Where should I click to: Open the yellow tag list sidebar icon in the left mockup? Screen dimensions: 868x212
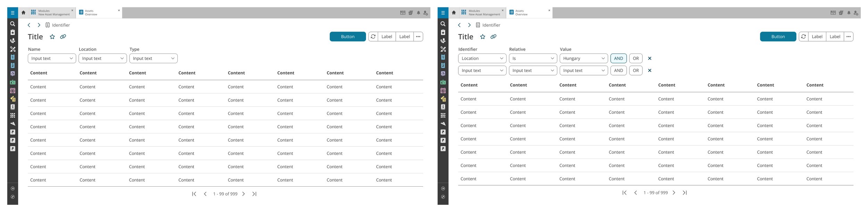pos(12,99)
